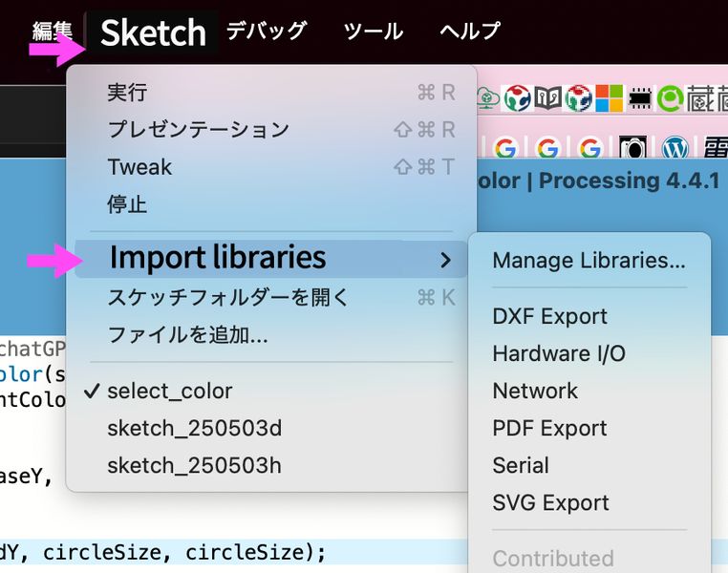Click the 雷 bookmark icon
Screen dimensions: 728x573
(x=716, y=147)
